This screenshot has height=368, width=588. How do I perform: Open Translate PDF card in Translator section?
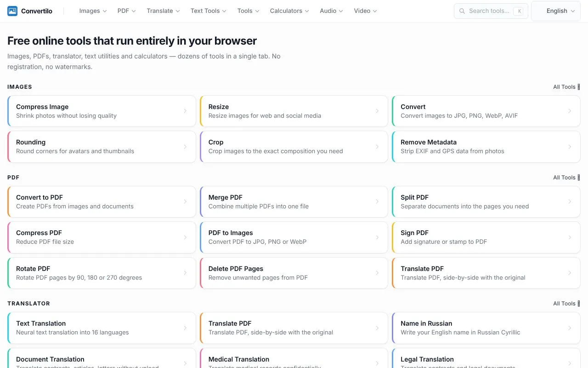point(294,328)
